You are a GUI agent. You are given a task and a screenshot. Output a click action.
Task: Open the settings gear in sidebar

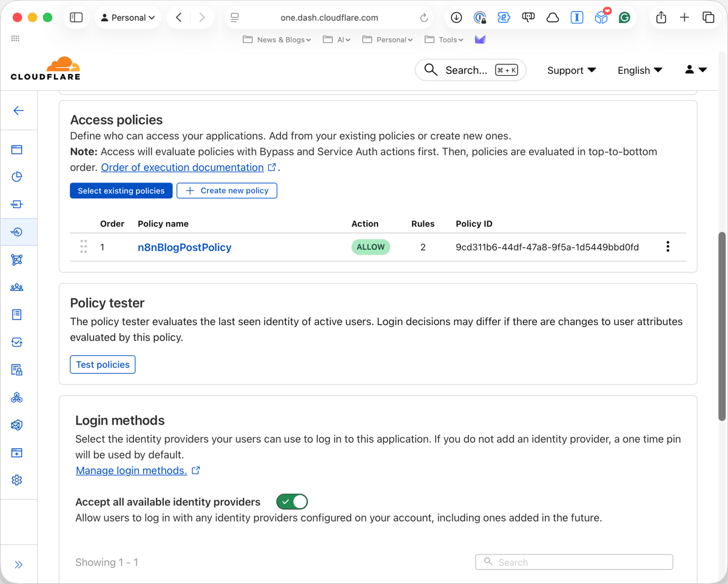coord(17,480)
